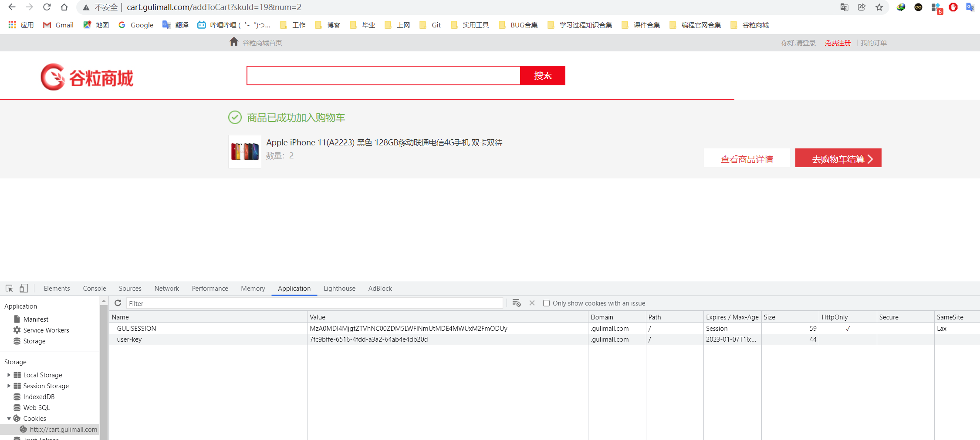Image resolution: width=980 pixels, height=440 pixels.
Task: Click the 我的订单 link
Action: coord(873,43)
